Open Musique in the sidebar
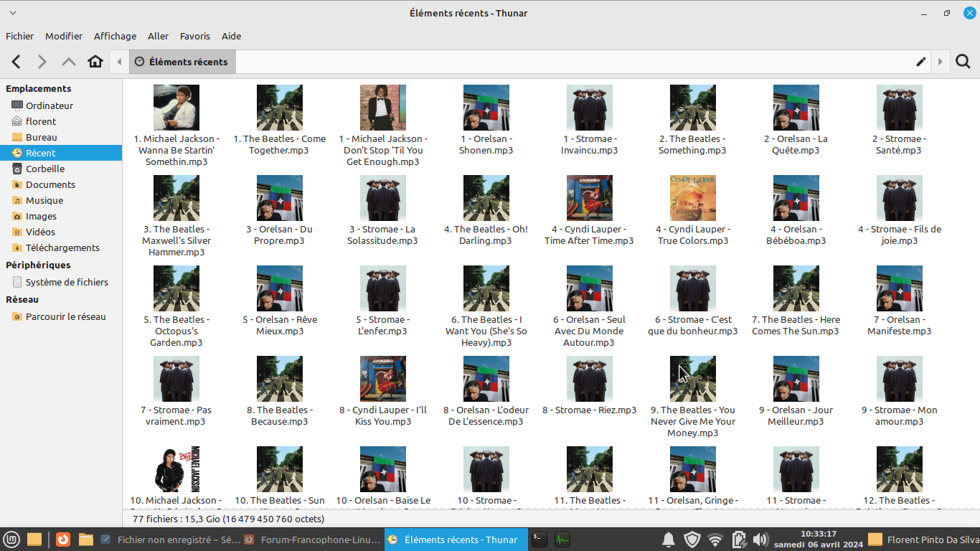980x551 pixels. coord(61,200)
